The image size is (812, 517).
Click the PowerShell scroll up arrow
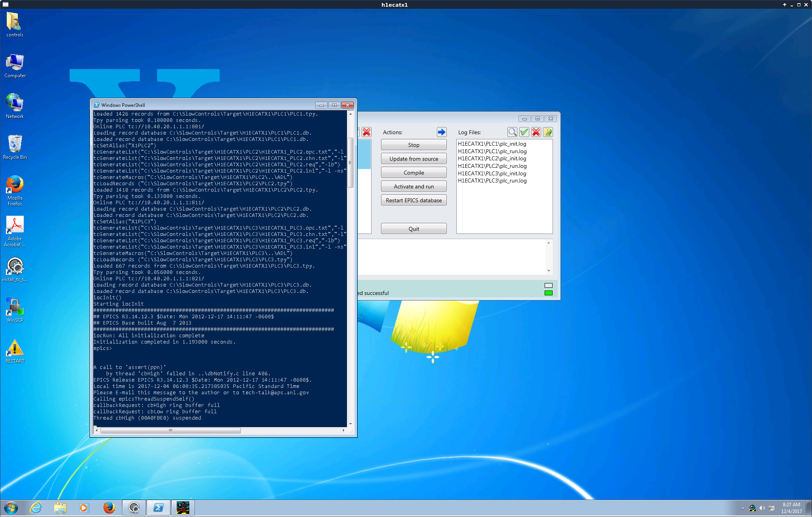350,114
